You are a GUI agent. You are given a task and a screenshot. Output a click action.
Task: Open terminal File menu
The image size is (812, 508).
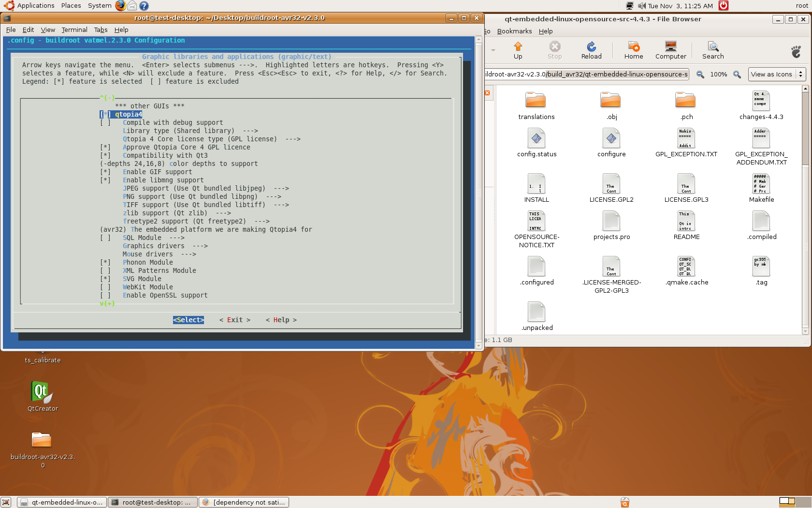click(x=11, y=30)
